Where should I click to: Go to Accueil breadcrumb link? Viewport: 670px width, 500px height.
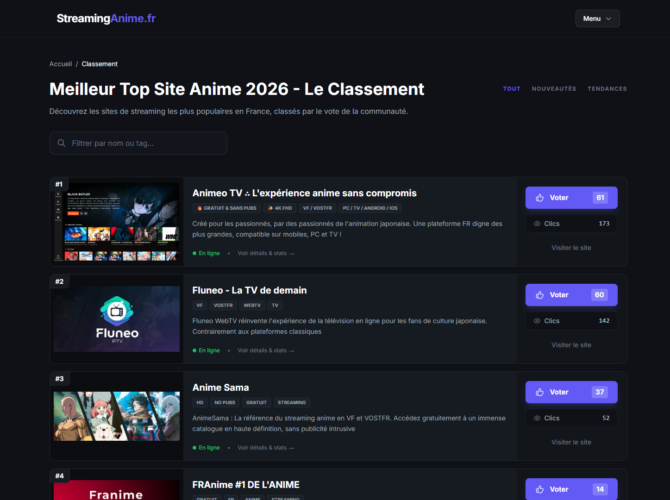coord(60,64)
